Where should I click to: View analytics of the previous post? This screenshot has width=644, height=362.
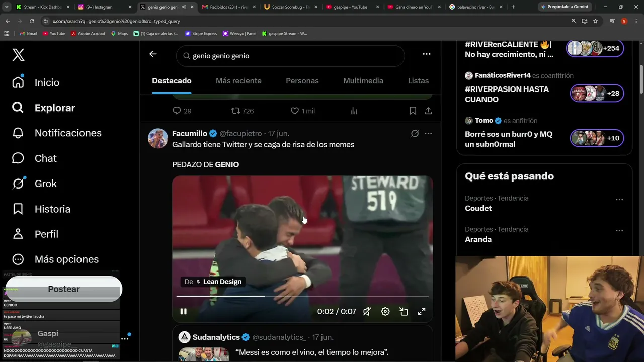[x=354, y=111]
